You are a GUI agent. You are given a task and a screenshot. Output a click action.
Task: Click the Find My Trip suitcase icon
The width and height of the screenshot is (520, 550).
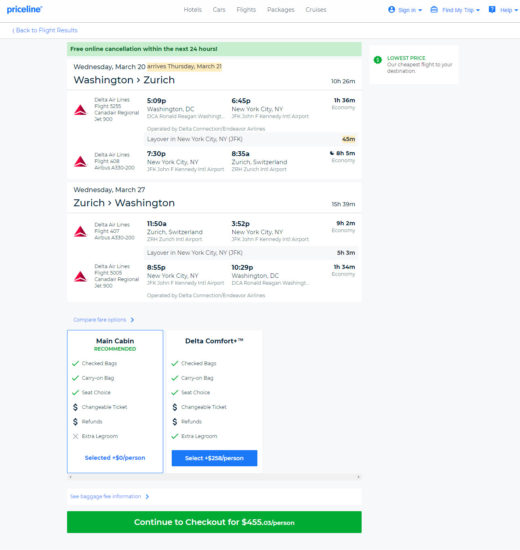click(x=434, y=9)
